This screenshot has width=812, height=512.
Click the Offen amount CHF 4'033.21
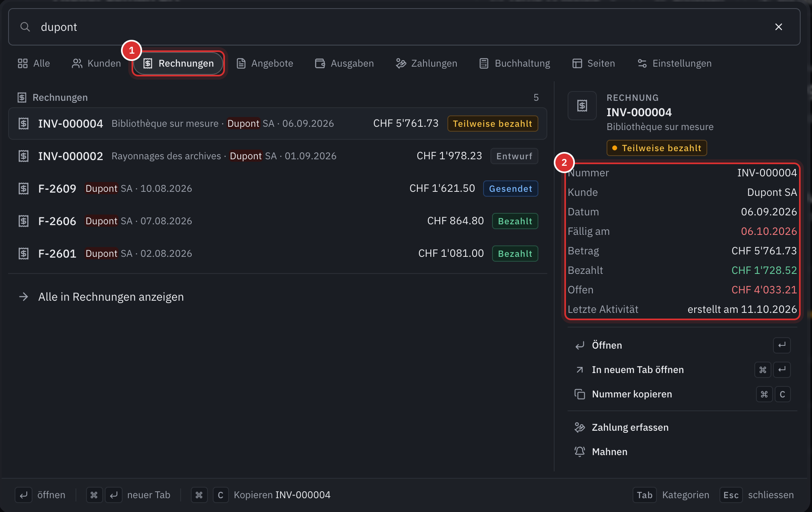tap(764, 290)
